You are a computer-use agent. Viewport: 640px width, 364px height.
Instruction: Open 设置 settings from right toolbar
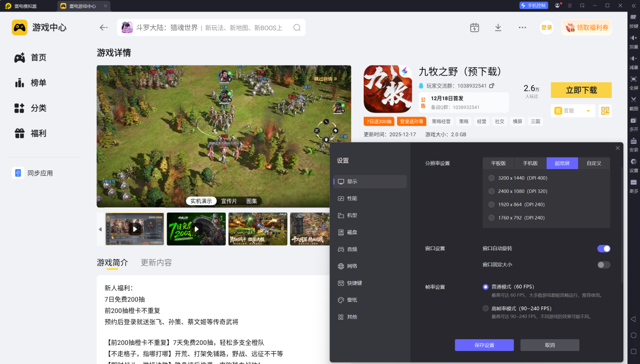tap(633, 166)
